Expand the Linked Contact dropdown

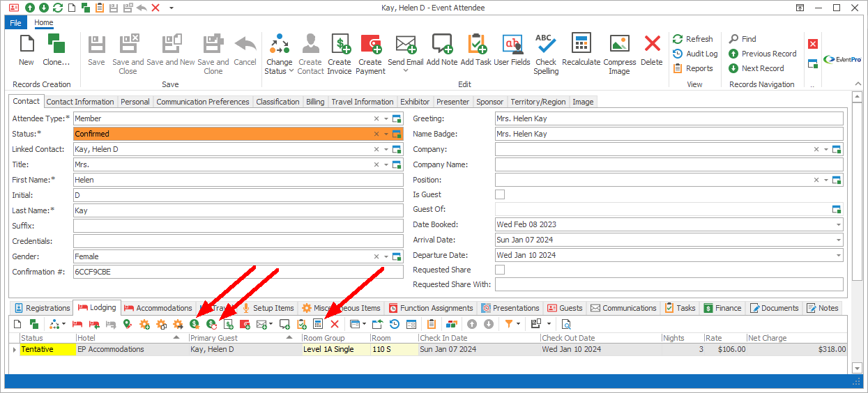(386, 149)
